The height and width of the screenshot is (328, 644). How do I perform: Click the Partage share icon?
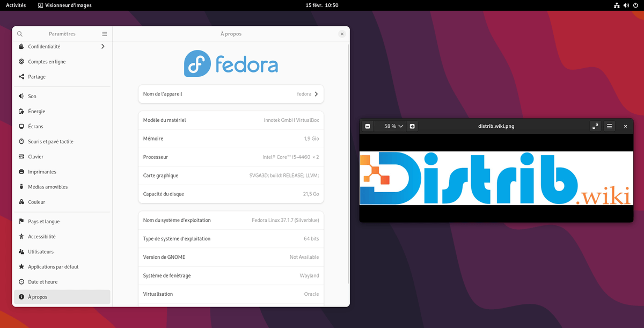[x=21, y=77]
